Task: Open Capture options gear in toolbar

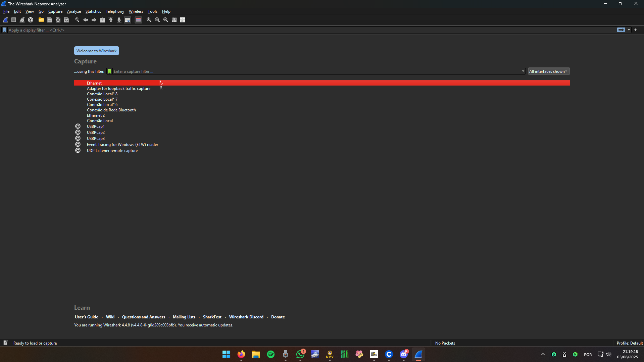Action: click(x=31, y=20)
